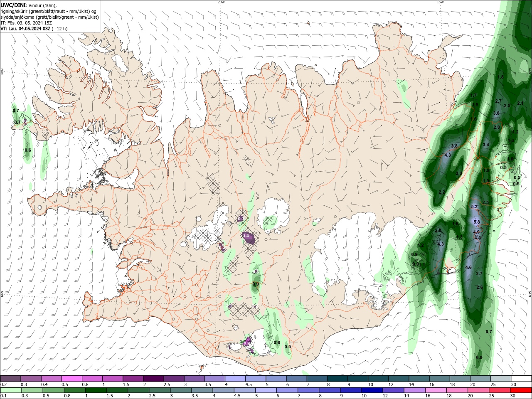Click the 'IT: Fös. 03. 05. 2024 15Z' line
The image size is (532, 399).
coord(25,23)
